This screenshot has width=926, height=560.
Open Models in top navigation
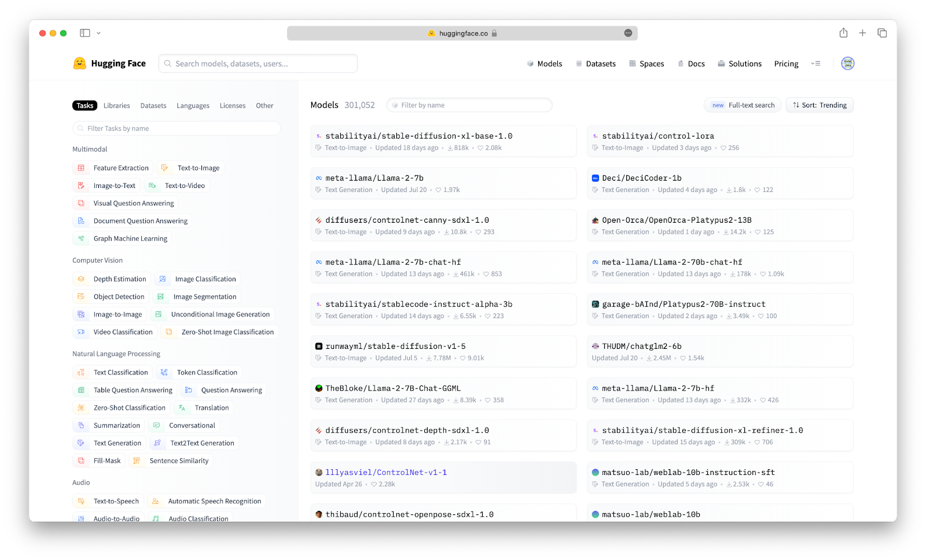545,64
